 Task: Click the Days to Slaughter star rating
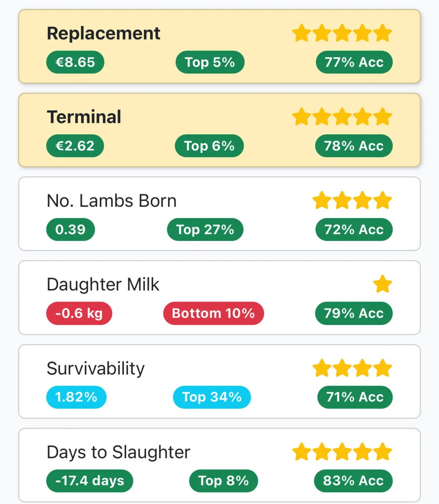342,452
